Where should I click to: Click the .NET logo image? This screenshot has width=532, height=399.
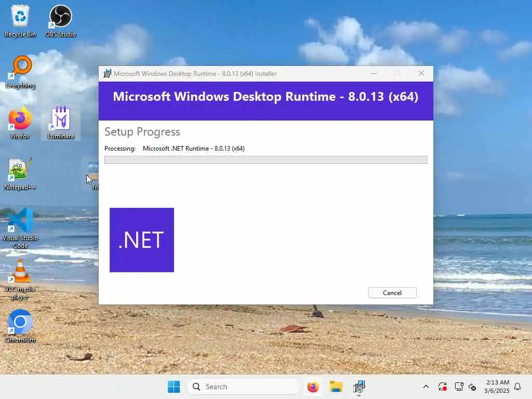click(142, 240)
